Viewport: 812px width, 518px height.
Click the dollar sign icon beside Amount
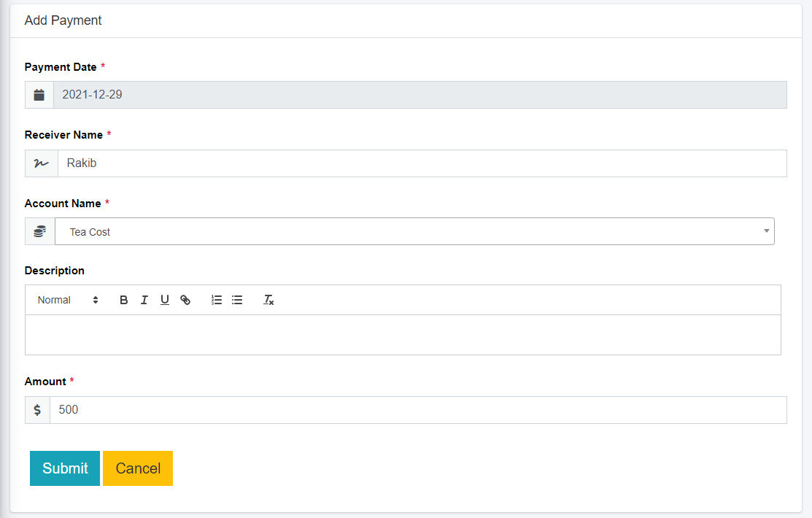37,410
